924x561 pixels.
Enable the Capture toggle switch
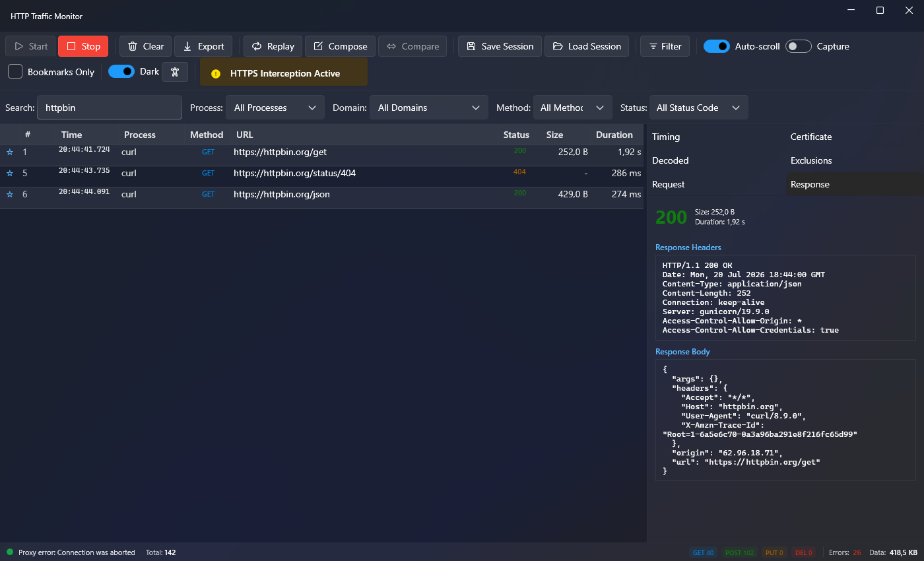tap(799, 46)
